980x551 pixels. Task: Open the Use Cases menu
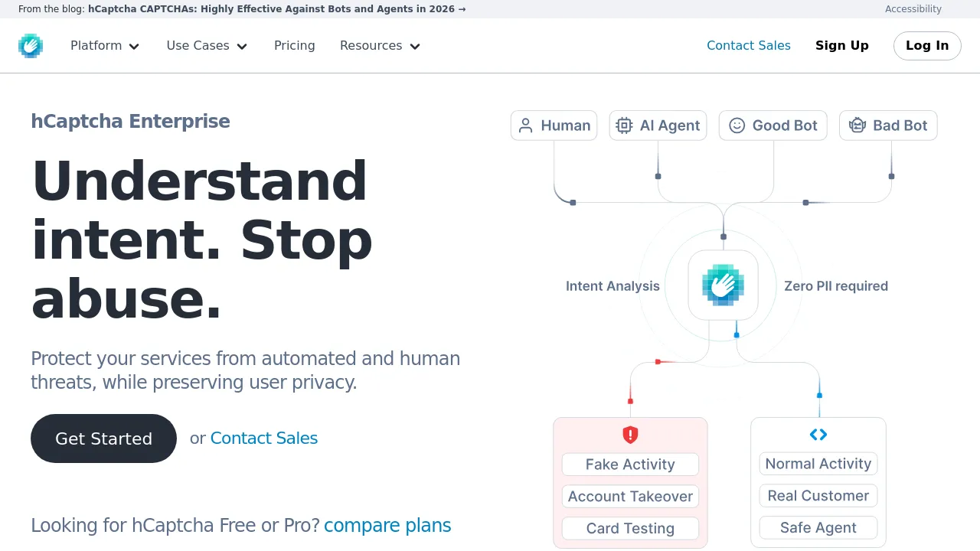point(207,46)
